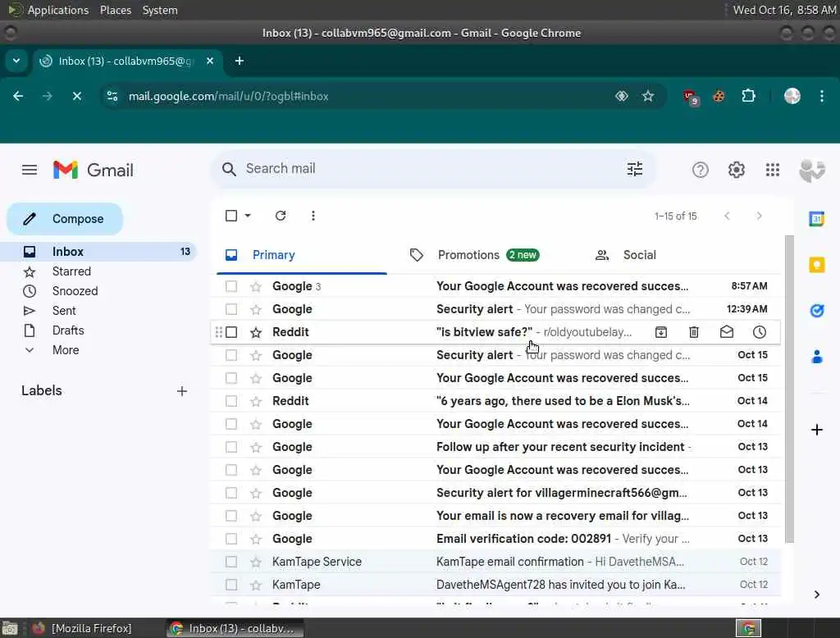The width and height of the screenshot is (840, 638).
Task: Open the Places menu
Action: click(116, 10)
